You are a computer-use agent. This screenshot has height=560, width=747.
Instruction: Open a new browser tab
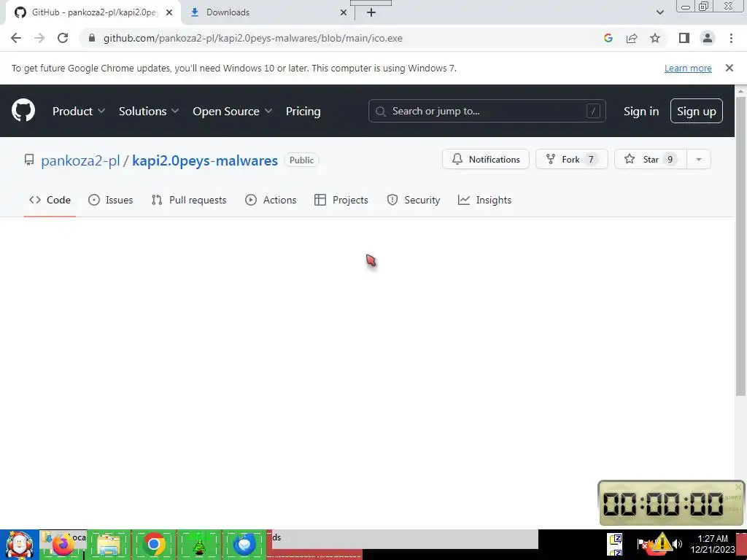[x=371, y=12]
